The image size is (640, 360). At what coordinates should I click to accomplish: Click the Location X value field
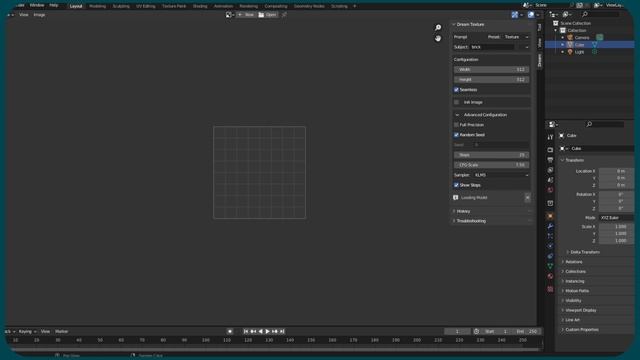pyautogui.click(x=616, y=171)
